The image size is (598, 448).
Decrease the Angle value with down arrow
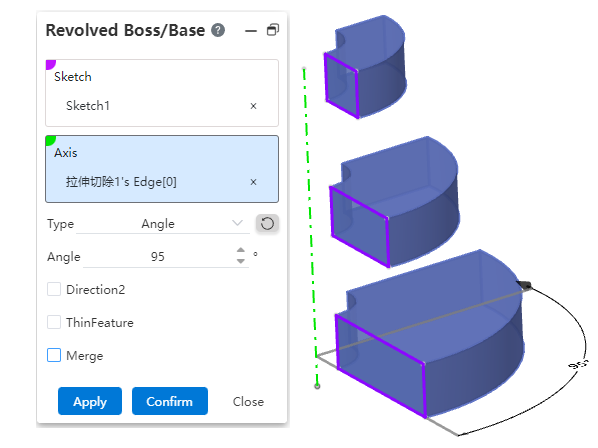(241, 261)
